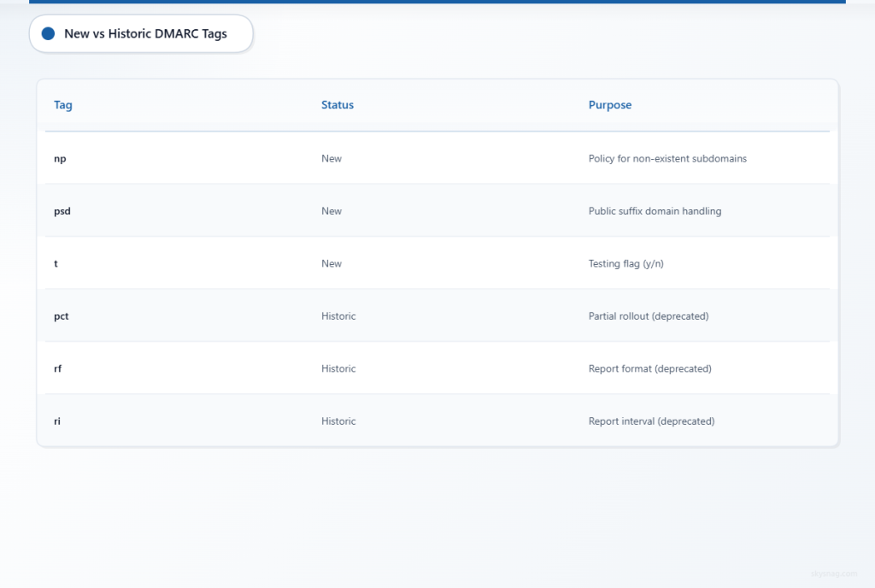Click 'Historic' status in the ri row
Viewport: 875px width, 588px height.
pyautogui.click(x=338, y=421)
